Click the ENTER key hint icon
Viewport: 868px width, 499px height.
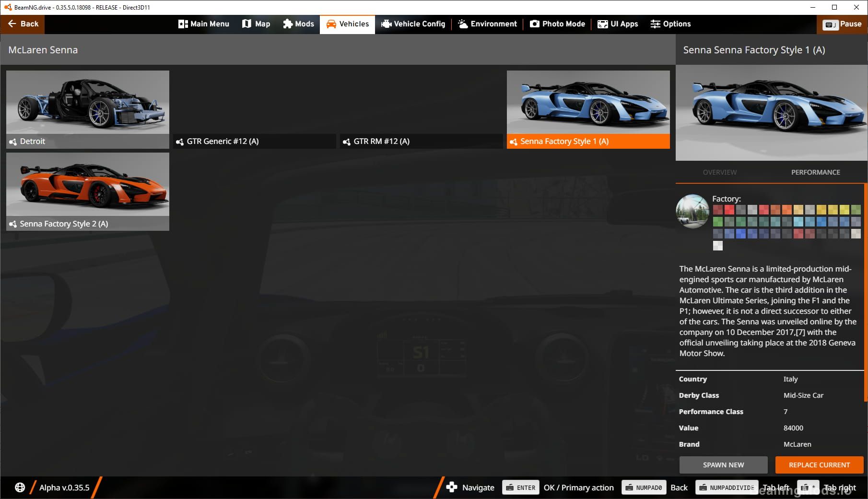pos(521,487)
